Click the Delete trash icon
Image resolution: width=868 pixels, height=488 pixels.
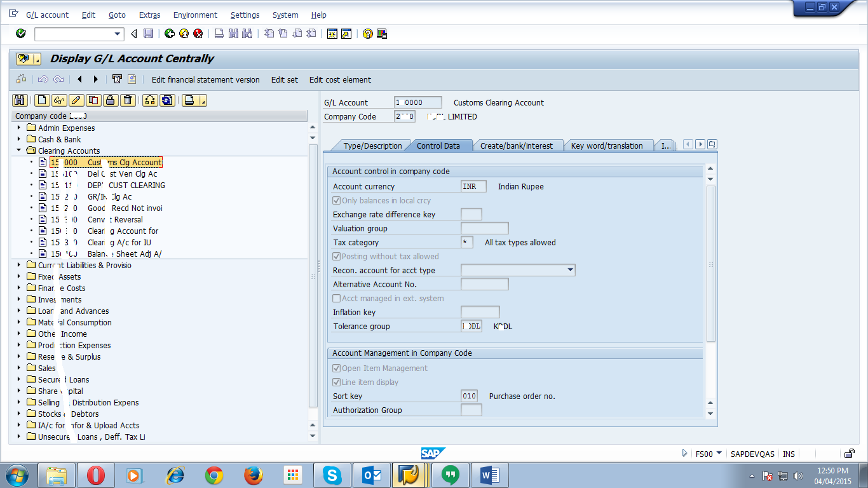[x=128, y=100]
